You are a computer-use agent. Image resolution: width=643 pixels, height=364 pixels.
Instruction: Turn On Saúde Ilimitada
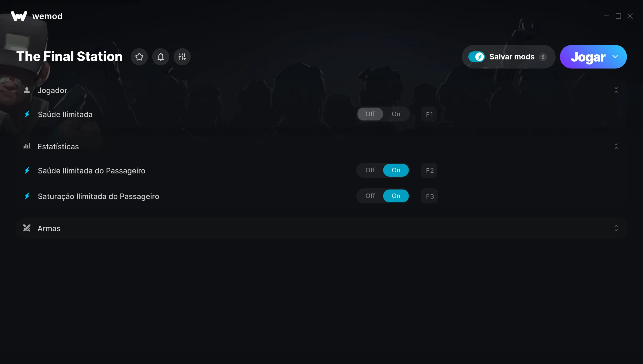coord(396,114)
